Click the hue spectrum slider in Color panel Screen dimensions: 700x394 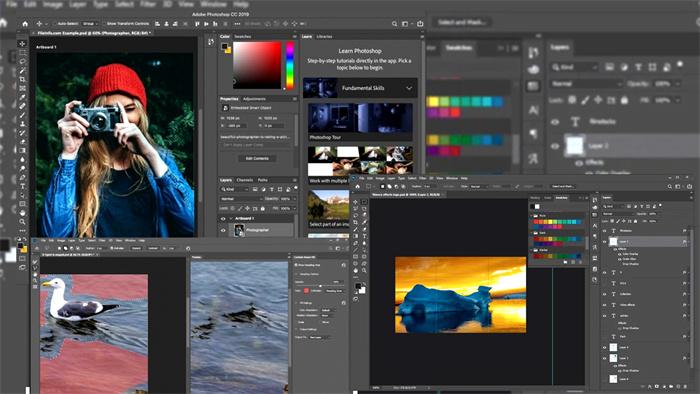click(290, 65)
